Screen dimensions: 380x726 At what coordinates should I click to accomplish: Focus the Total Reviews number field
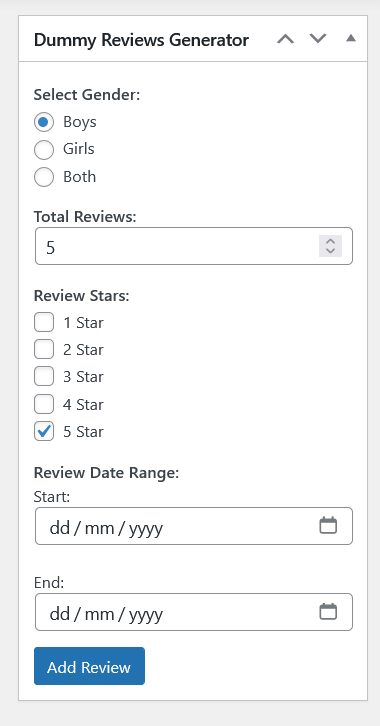[x=194, y=246]
